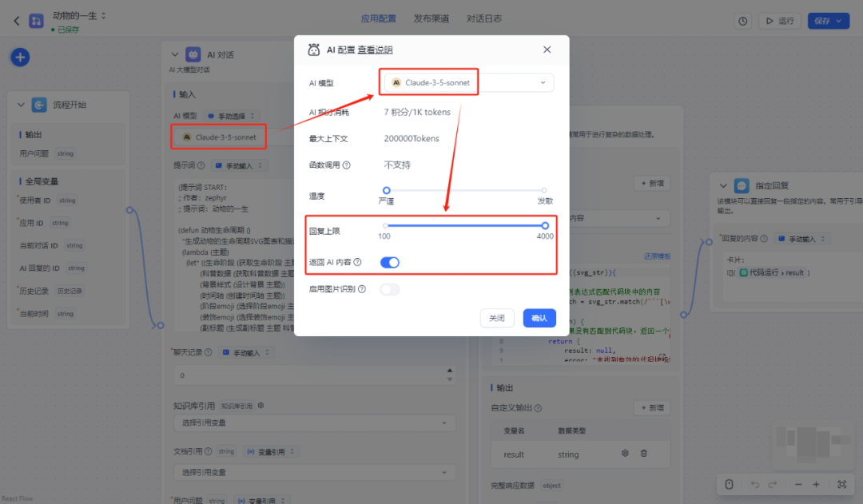863x504 pixels.
Task: Click the help icon beside 启用图片识别
Action: tap(362, 289)
